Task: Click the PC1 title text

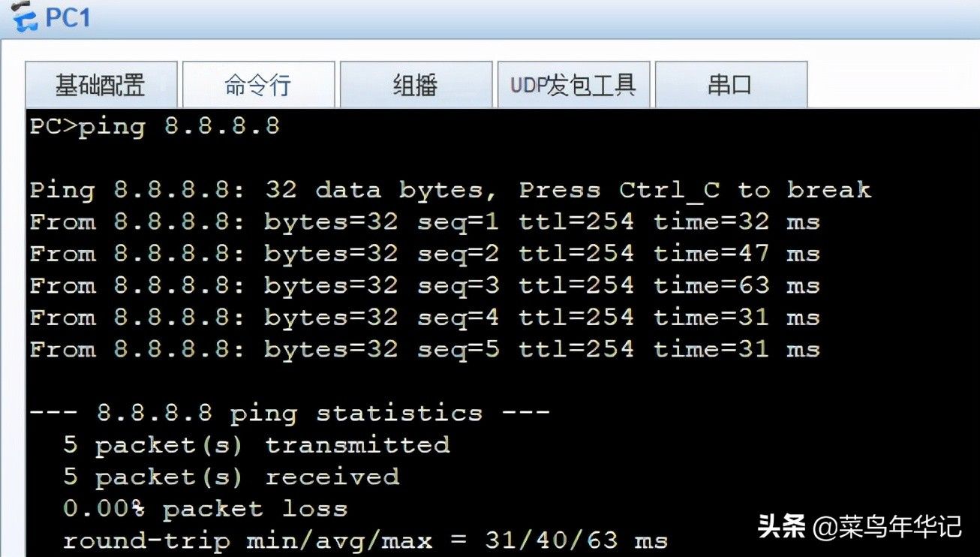Action: coord(68,17)
